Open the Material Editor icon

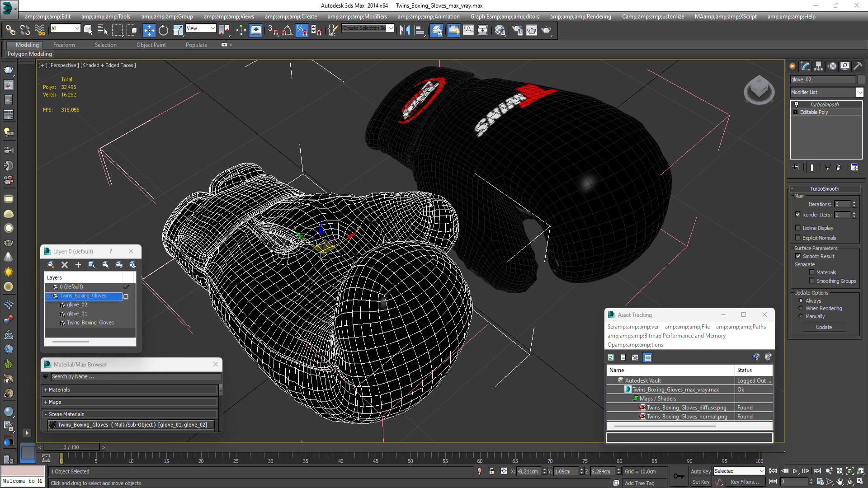point(500,30)
